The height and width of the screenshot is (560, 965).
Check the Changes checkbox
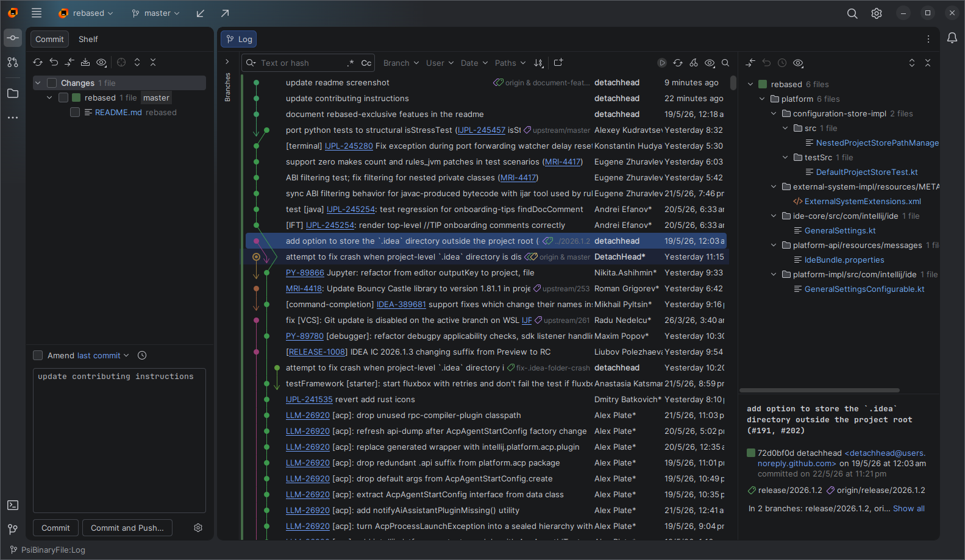point(52,83)
